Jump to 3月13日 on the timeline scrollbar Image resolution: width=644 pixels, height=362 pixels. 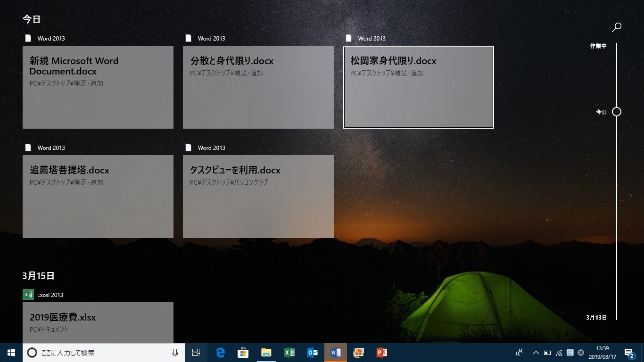point(596,318)
